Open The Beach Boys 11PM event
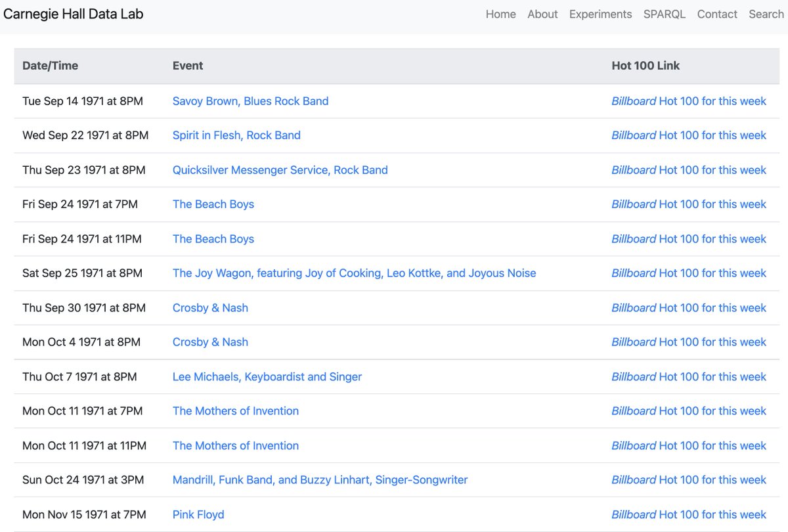Image resolution: width=788 pixels, height=532 pixels. [213, 239]
